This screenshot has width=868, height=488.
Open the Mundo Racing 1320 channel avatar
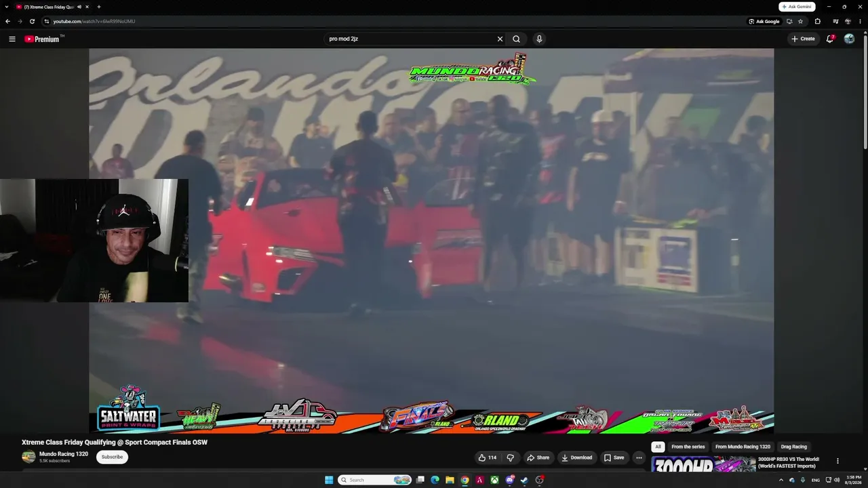click(x=28, y=457)
